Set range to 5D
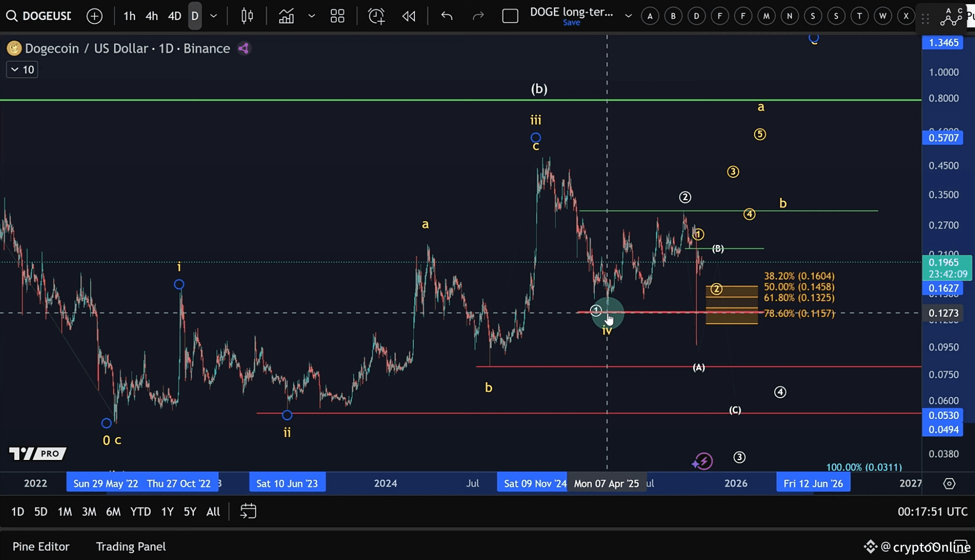 click(x=40, y=512)
